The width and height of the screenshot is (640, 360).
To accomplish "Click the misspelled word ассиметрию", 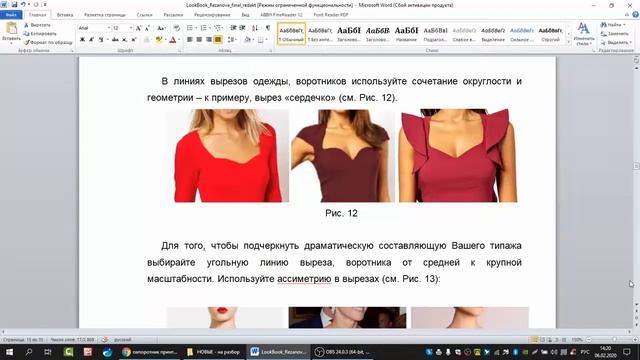I will tap(304, 279).
